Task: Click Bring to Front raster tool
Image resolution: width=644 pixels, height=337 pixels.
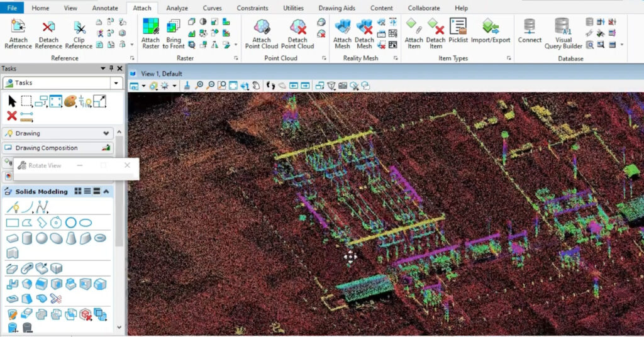Action: (174, 35)
